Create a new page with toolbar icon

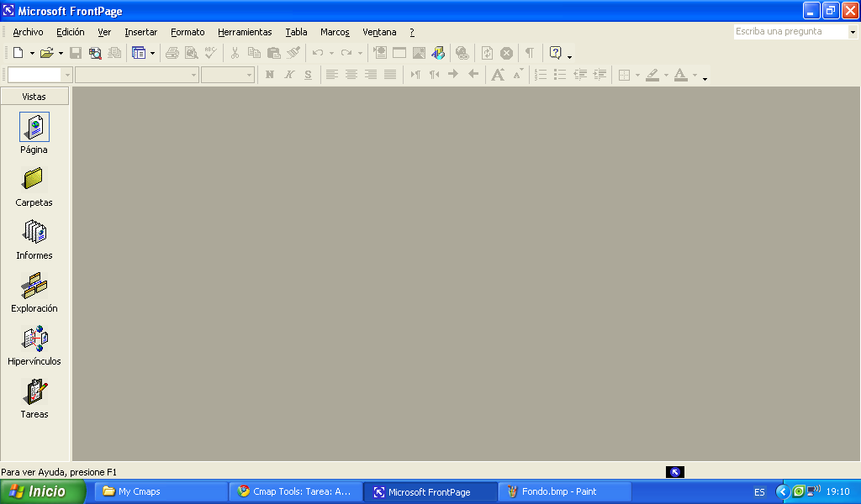(x=18, y=53)
